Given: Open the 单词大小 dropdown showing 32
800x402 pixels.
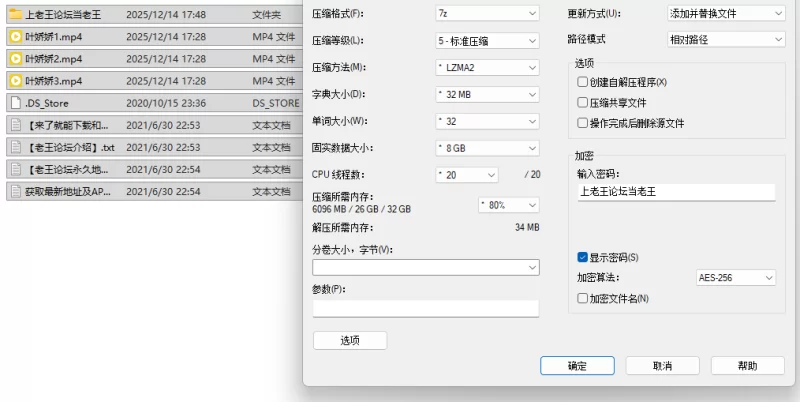Looking at the screenshot, I should (x=487, y=121).
